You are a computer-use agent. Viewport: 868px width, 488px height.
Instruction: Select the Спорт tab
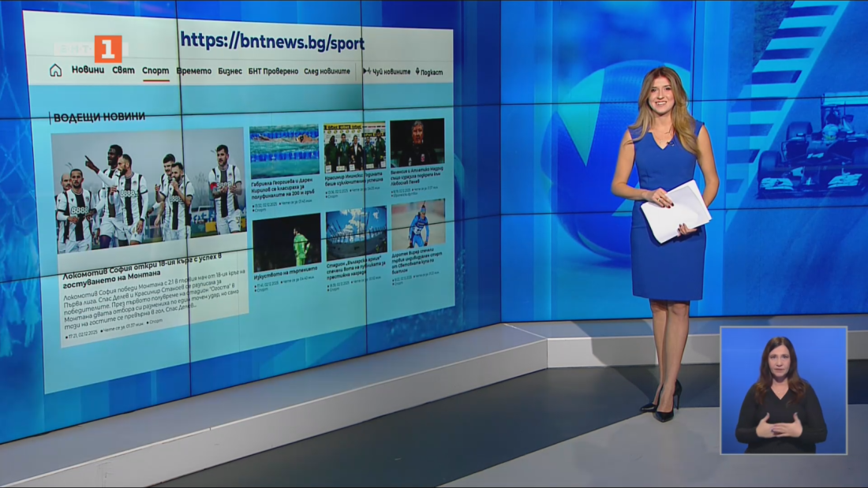[155, 71]
